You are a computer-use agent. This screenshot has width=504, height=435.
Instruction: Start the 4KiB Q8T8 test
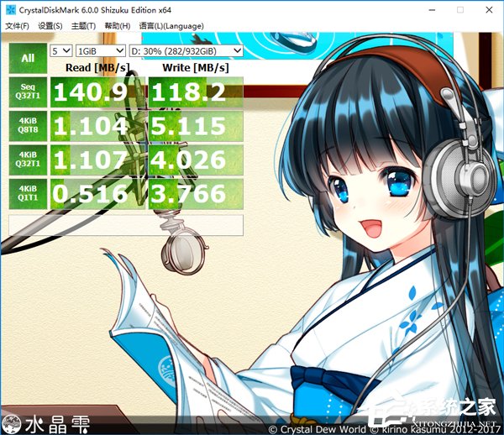coord(28,126)
